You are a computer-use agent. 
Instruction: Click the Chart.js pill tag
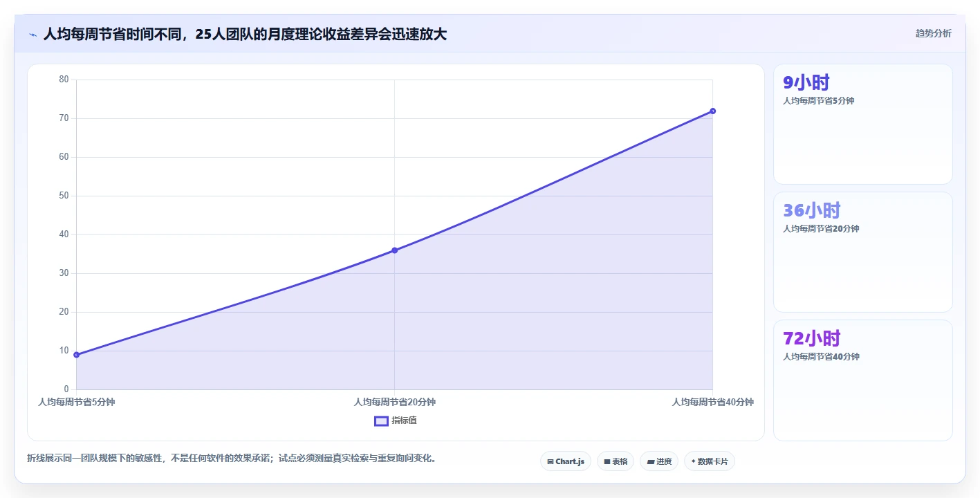tap(565, 461)
